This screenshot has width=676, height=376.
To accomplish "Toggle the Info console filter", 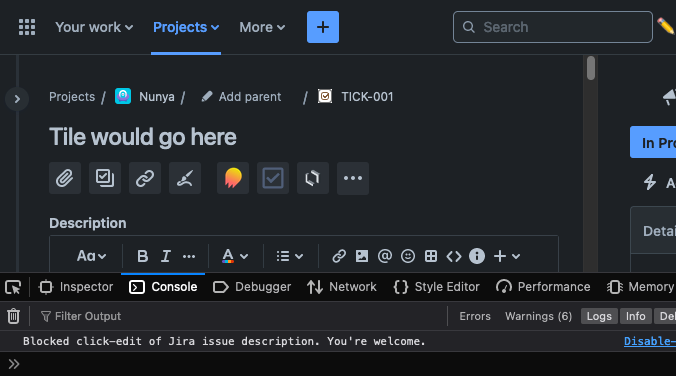I will click(x=635, y=316).
